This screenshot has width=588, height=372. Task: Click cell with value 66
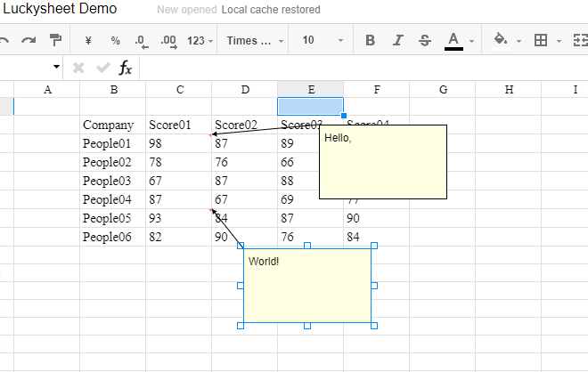(298, 162)
